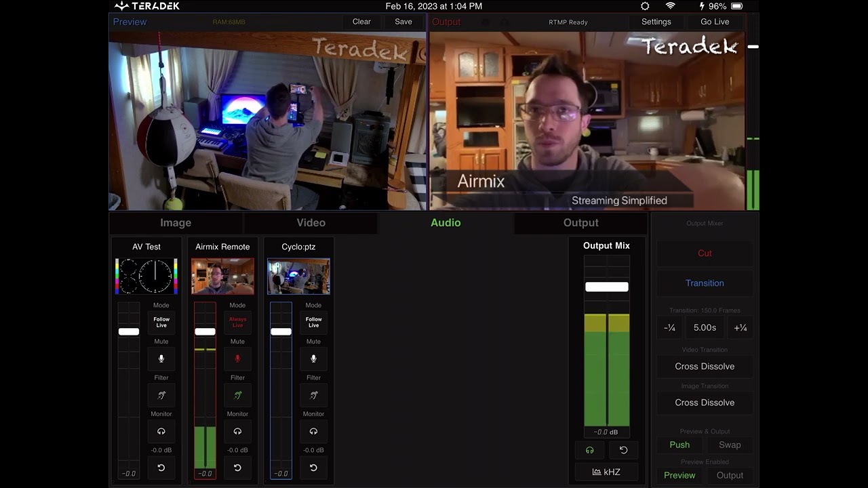Open the Cyclo:ptz audio filter

tap(313, 395)
